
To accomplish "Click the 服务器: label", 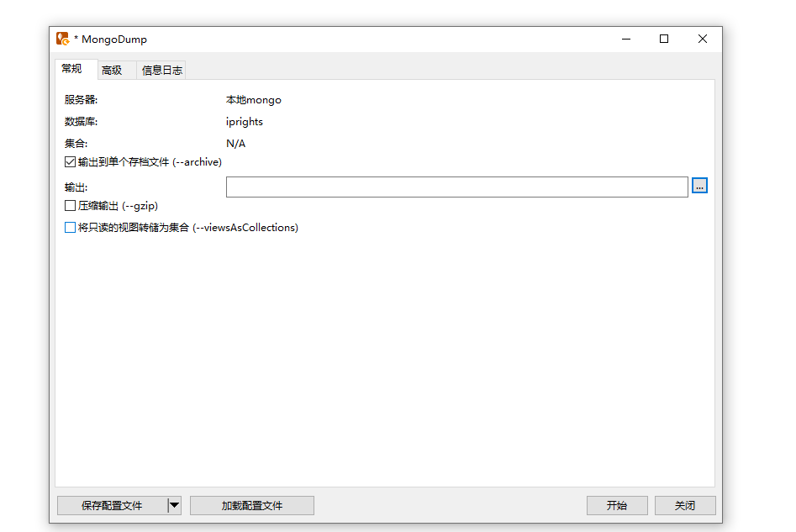I will click(81, 100).
